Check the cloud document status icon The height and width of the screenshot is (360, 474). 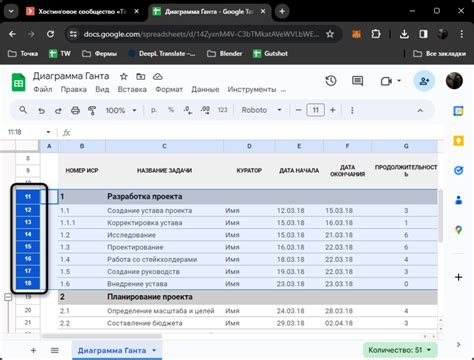pos(158,77)
